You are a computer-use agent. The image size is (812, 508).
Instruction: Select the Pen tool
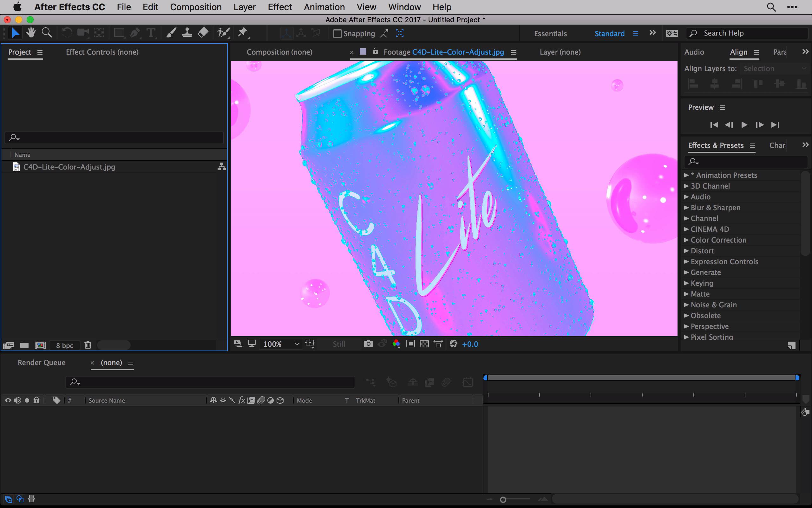(x=135, y=33)
